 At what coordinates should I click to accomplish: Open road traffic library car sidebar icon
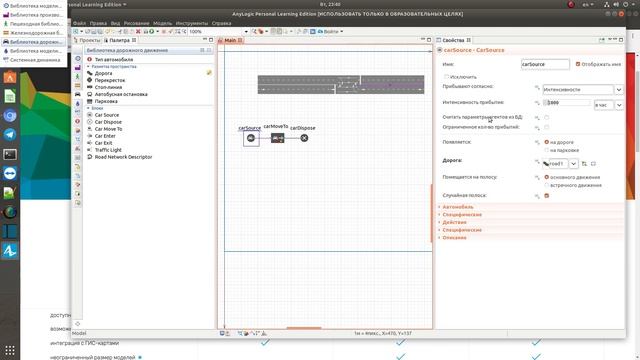(x=78, y=94)
